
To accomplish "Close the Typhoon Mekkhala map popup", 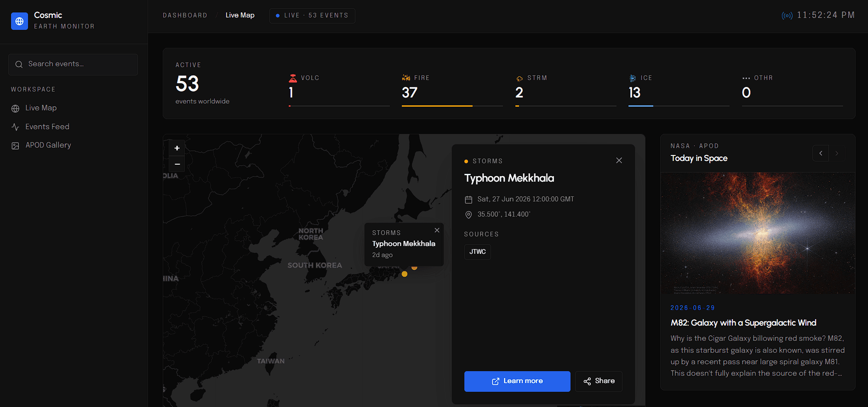I will tap(437, 230).
